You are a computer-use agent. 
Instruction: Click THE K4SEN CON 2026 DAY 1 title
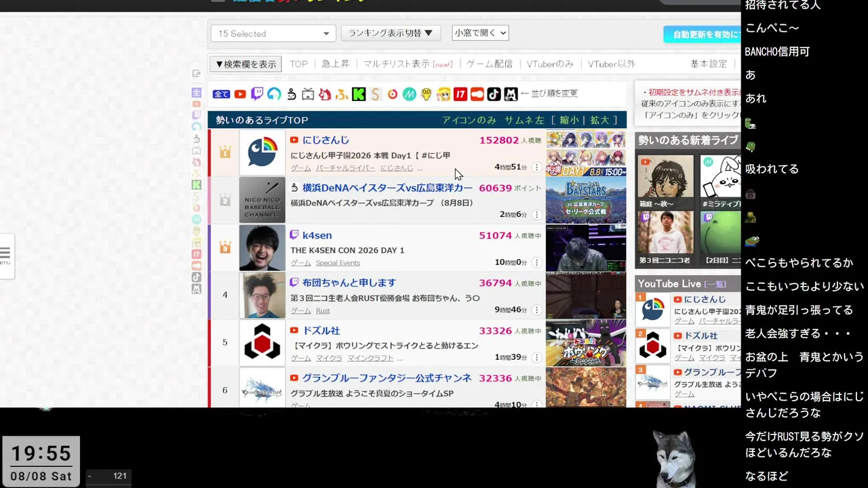tap(347, 250)
